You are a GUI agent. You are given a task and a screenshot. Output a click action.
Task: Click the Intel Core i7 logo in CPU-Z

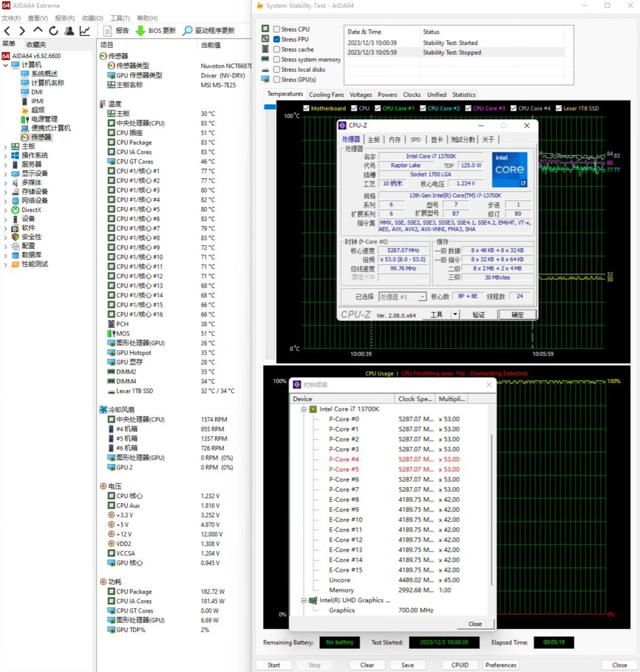click(509, 170)
